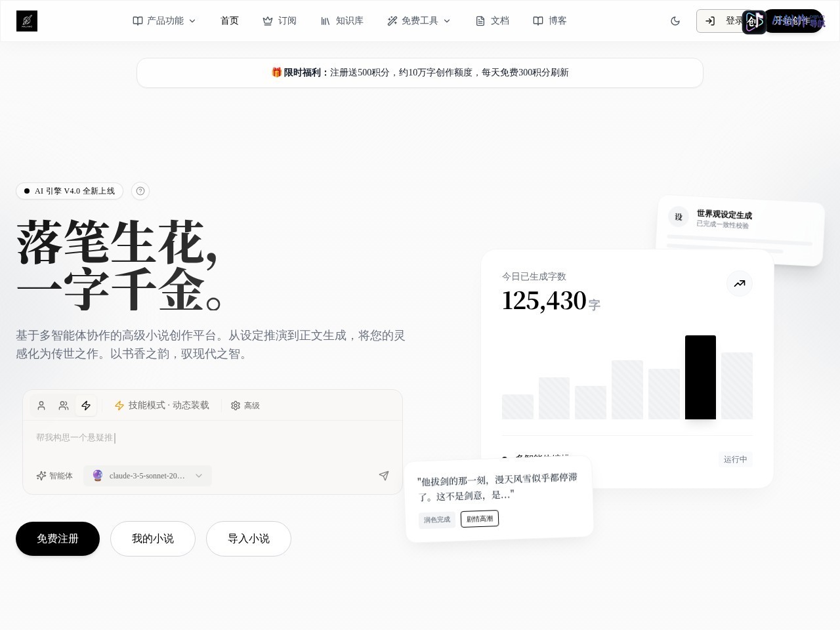Open the 限时福利 promotion banner
840x630 pixels.
[420, 73]
